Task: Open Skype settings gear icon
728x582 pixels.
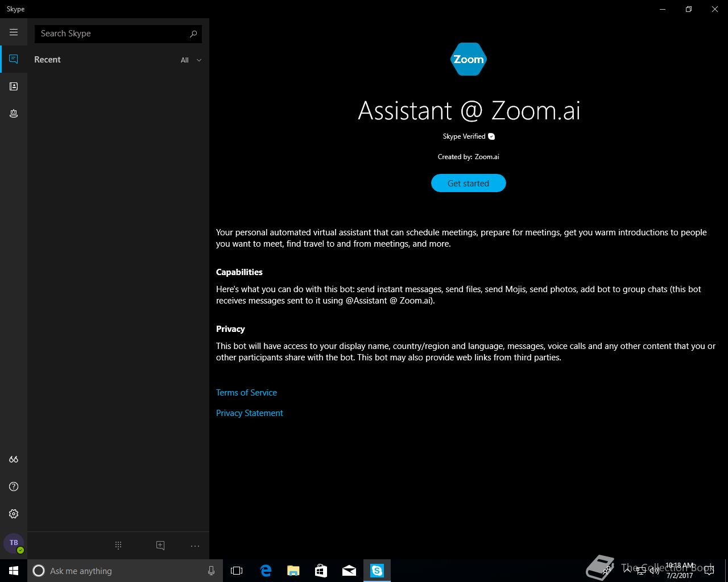Action: click(x=14, y=514)
